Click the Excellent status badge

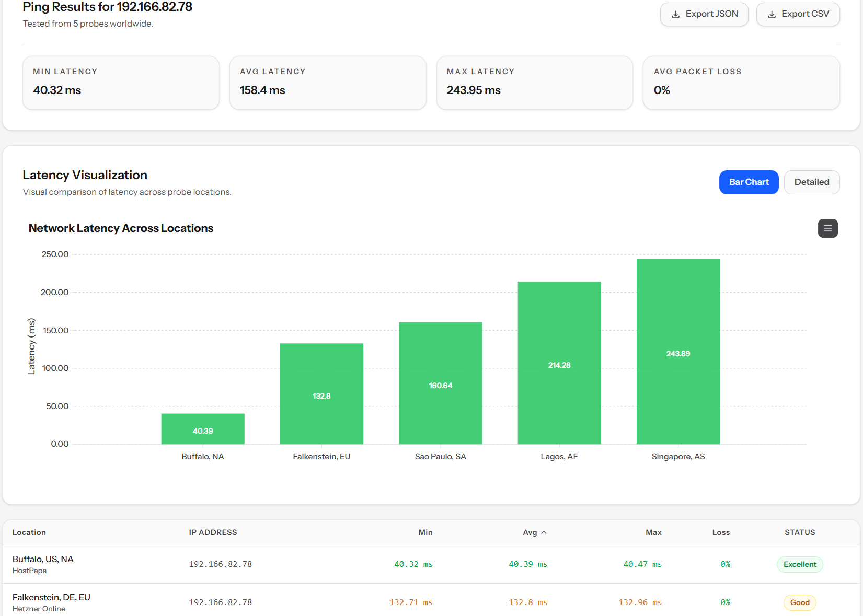click(800, 564)
